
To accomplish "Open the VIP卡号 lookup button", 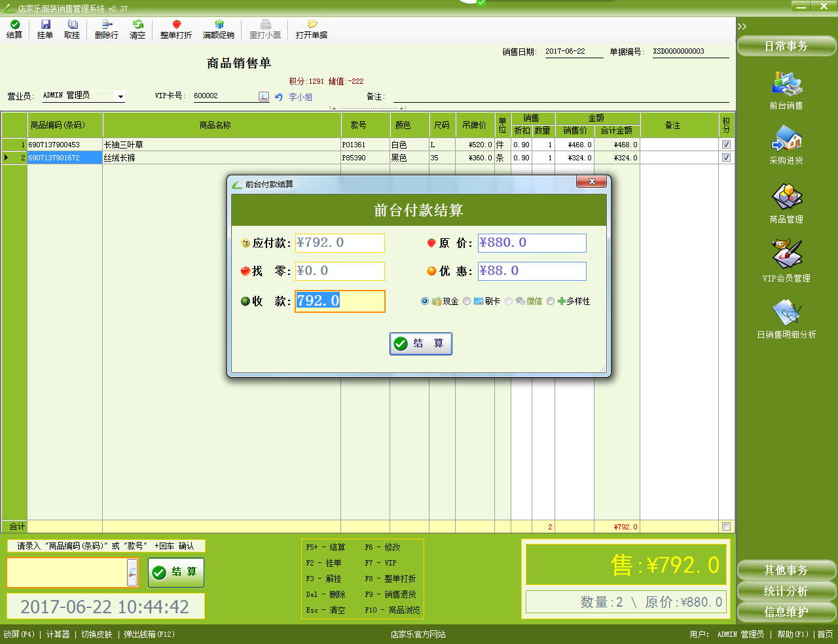I will coord(264,97).
